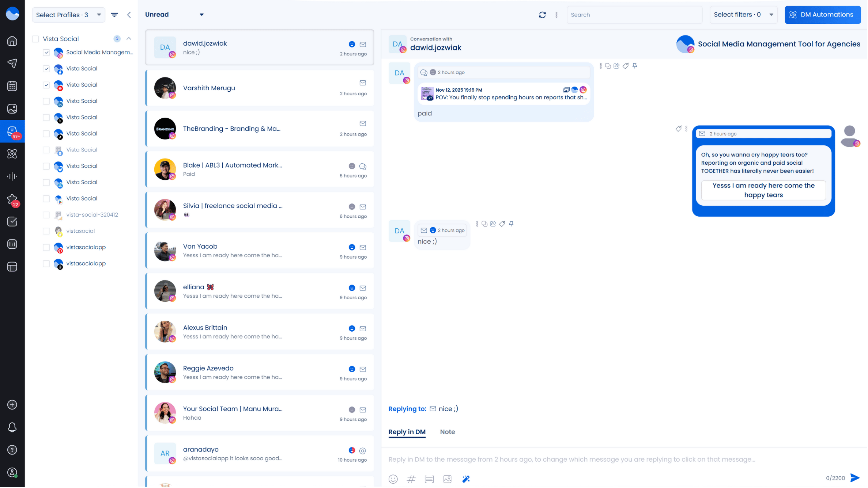Open the emoji picker in reply box

click(x=393, y=479)
